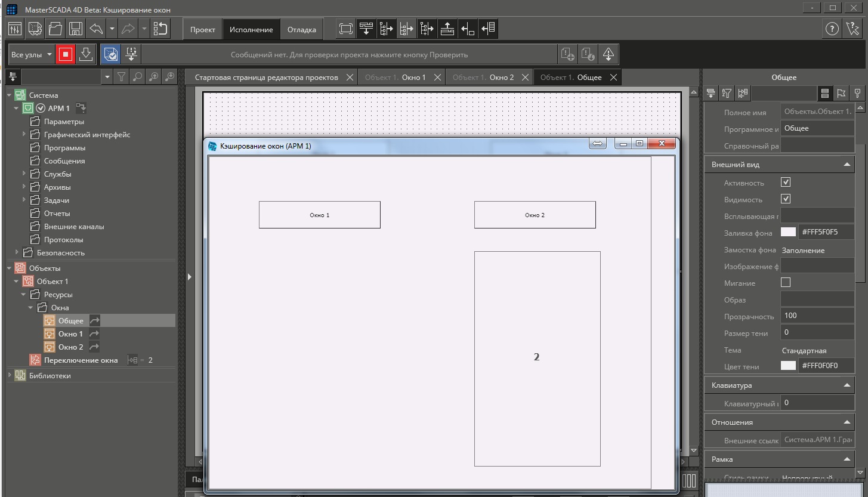Switch to the Отладка tab

[301, 29]
